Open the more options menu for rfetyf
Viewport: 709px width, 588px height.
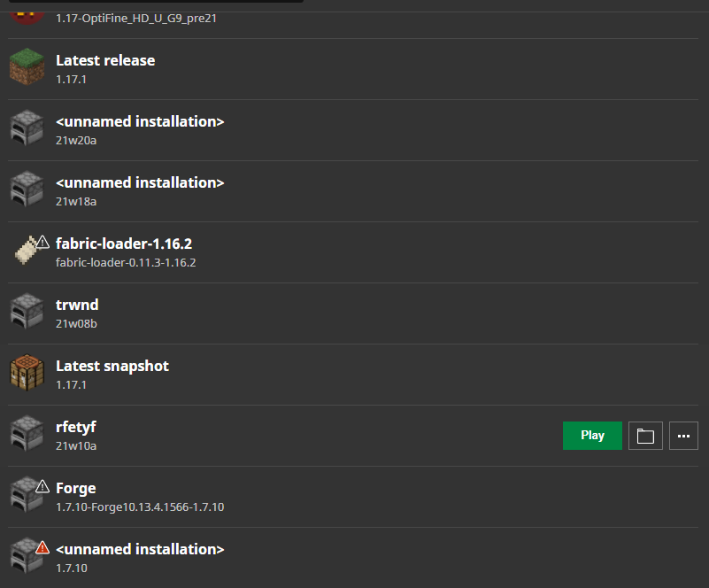[683, 436]
